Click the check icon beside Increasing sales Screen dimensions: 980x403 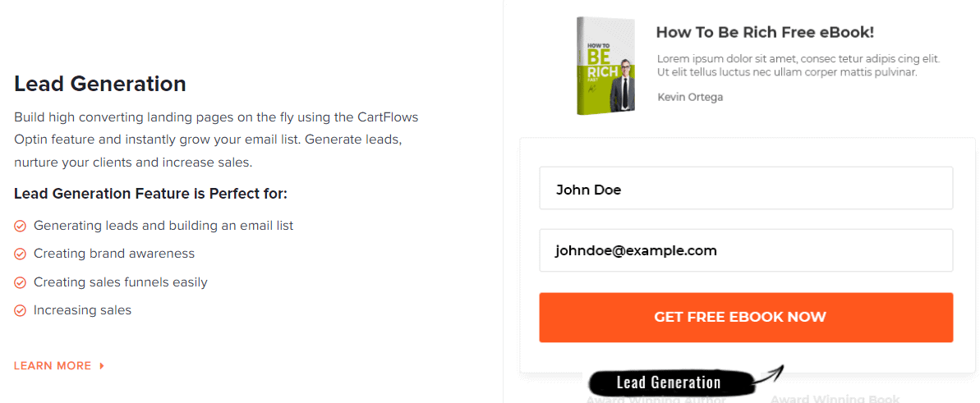[x=21, y=311]
